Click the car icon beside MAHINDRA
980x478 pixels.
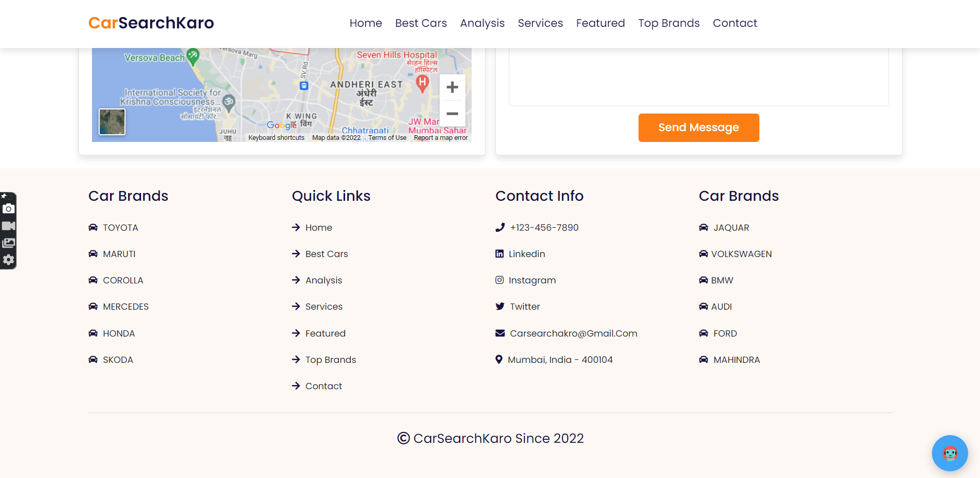click(x=704, y=359)
